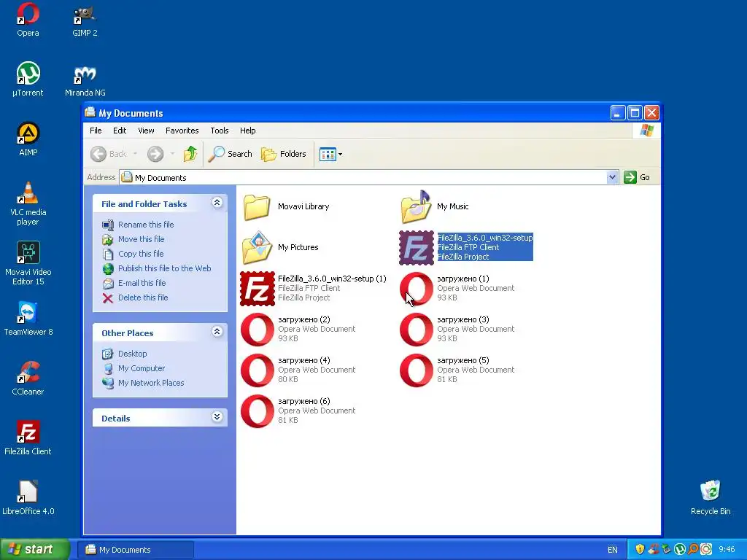The image size is (747, 560).
Task: Select the загружено (2) Opera document
Action: pos(298,330)
